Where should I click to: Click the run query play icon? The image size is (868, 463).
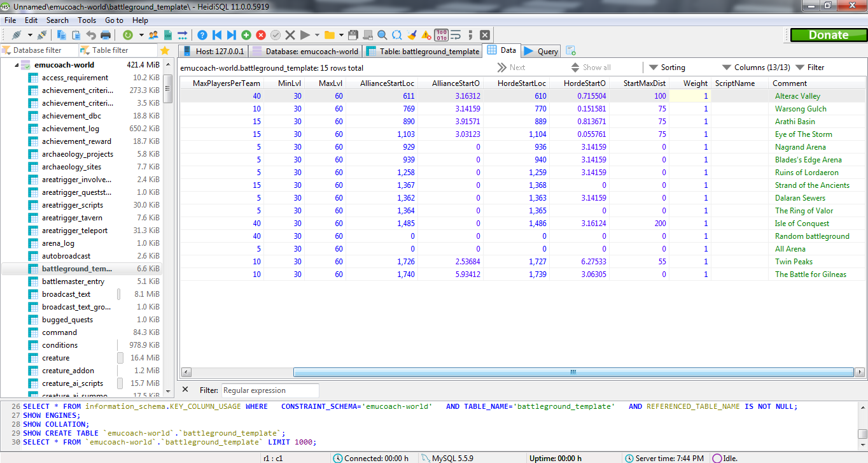pos(305,35)
